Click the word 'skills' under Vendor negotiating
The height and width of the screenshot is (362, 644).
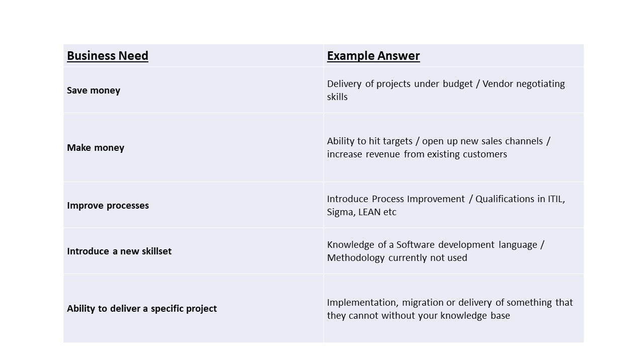pyautogui.click(x=337, y=97)
